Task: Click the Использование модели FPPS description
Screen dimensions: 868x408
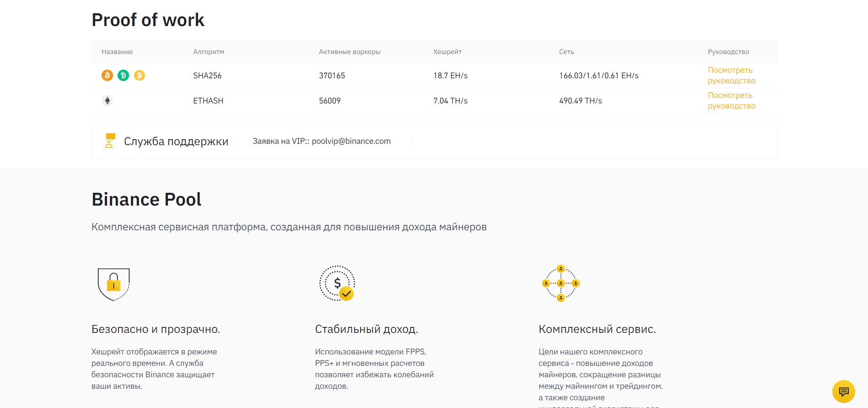Action: [374, 369]
